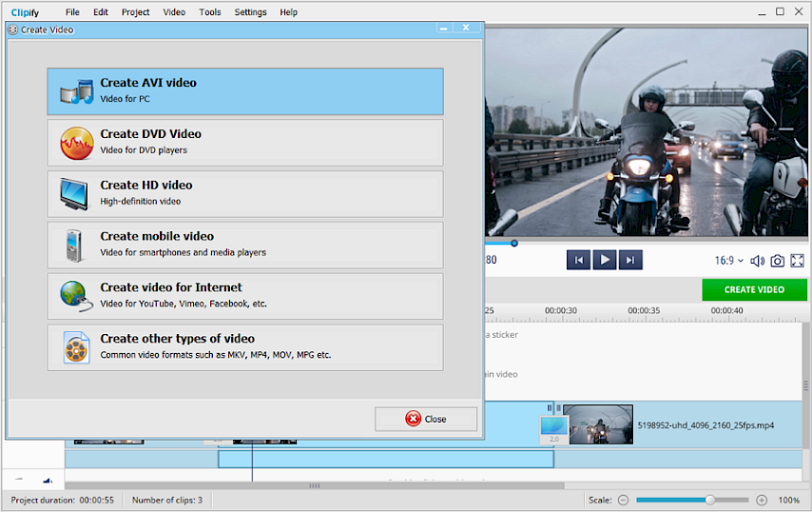Viewport: 812px width, 512px height.
Task: Increase timeline scale with plus icon
Action: [x=762, y=500]
